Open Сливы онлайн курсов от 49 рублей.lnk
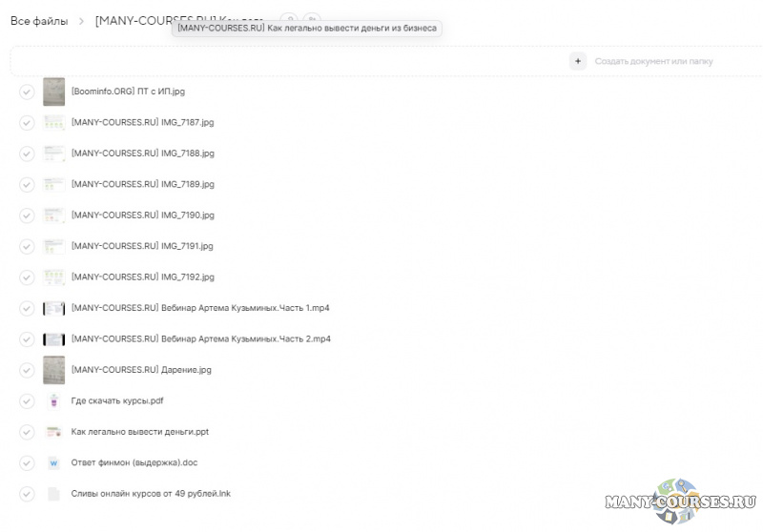The image size is (763, 532). pos(151,494)
